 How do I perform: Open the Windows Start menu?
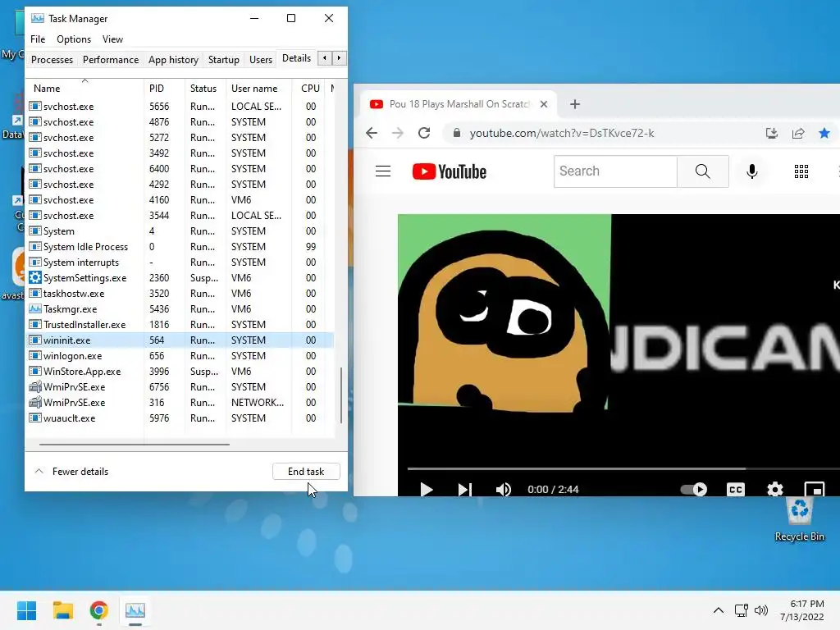pyautogui.click(x=26, y=610)
